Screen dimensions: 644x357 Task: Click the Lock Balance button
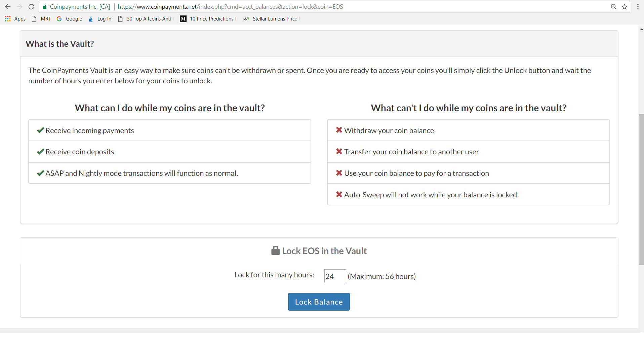pos(319,302)
